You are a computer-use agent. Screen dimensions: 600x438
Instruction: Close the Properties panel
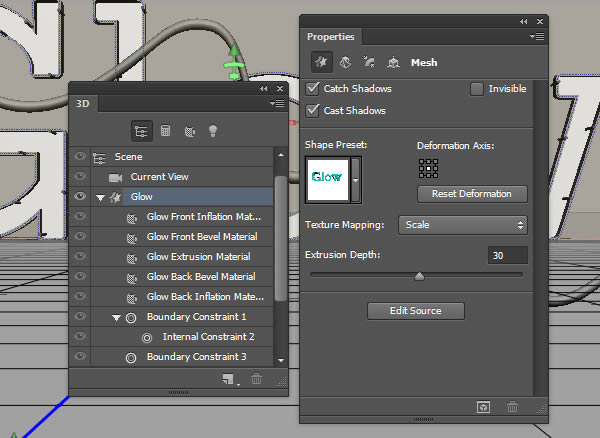point(540,21)
